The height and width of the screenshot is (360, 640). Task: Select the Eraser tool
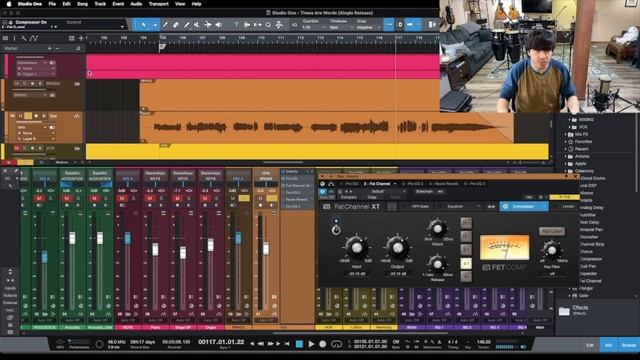point(176,25)
